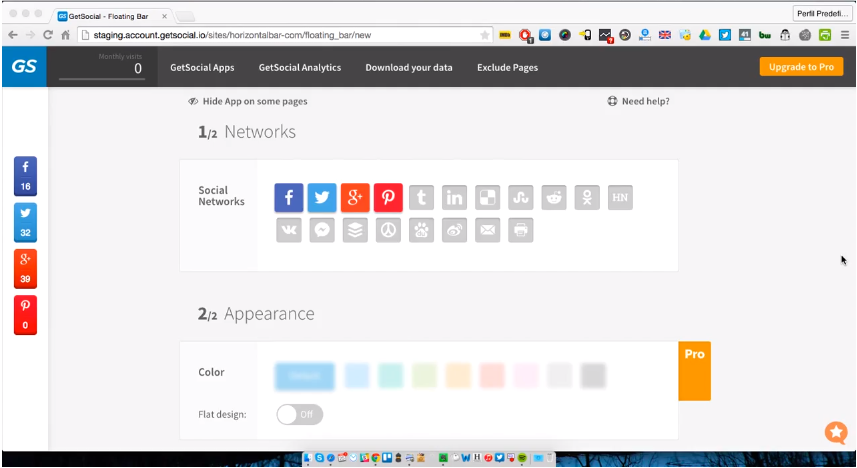Click the UK flag extension icon
The height and width of the screenshot is (468, 857).
(665, 35)
